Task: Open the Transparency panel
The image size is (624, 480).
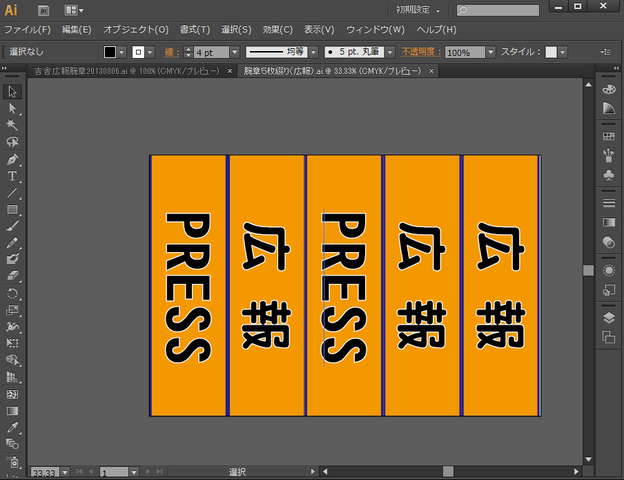Action: (608, 242)
